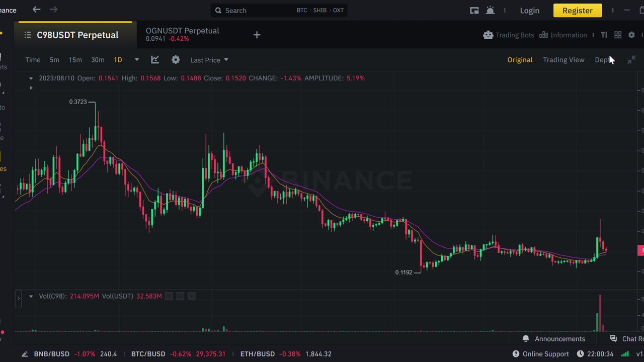The height and width of the screenshot is (362, 644).
Task: Open the more intervals dropdown arrow
Action: [136, 60]
